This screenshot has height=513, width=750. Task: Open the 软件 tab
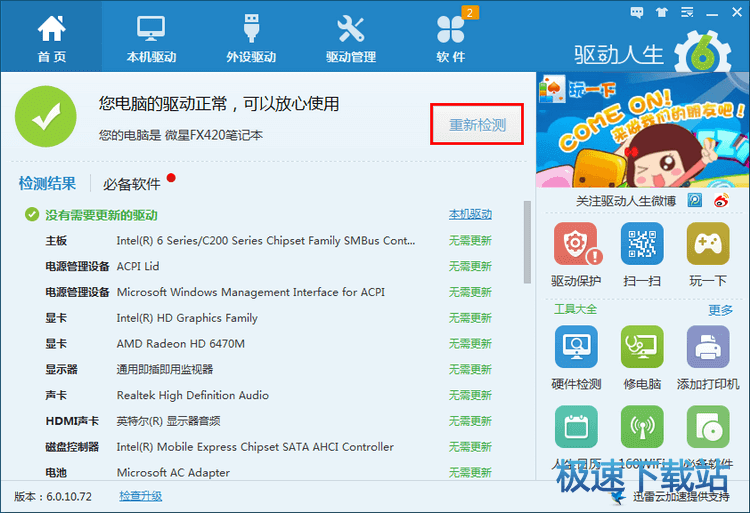(450, 37)
